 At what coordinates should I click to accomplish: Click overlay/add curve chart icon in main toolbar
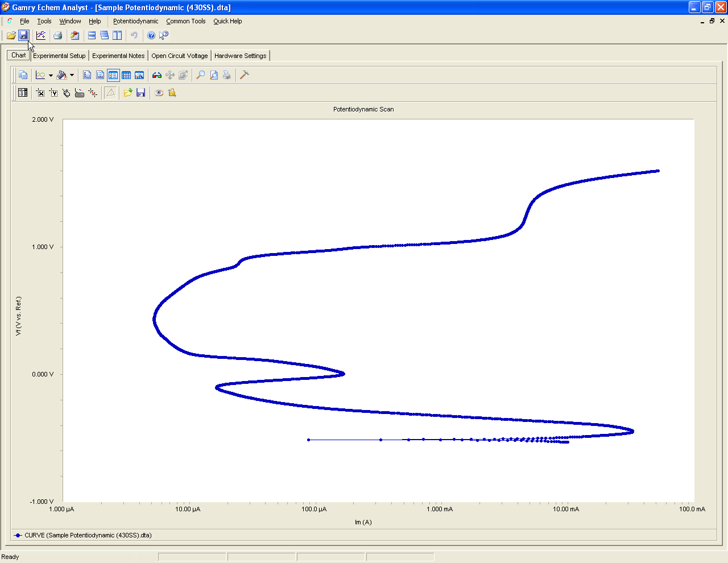41,35
